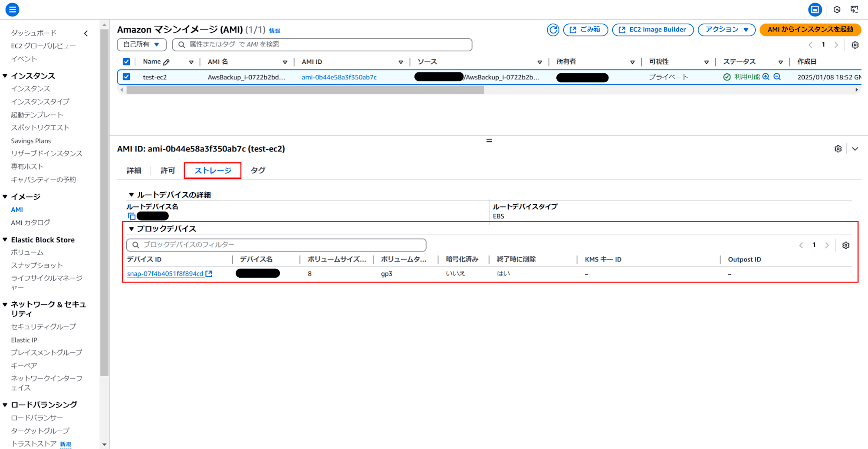Screen dimensions: 868x449
Task: Collapse ルートデバイスの詳細 section
Action: (x=131, y=195)
